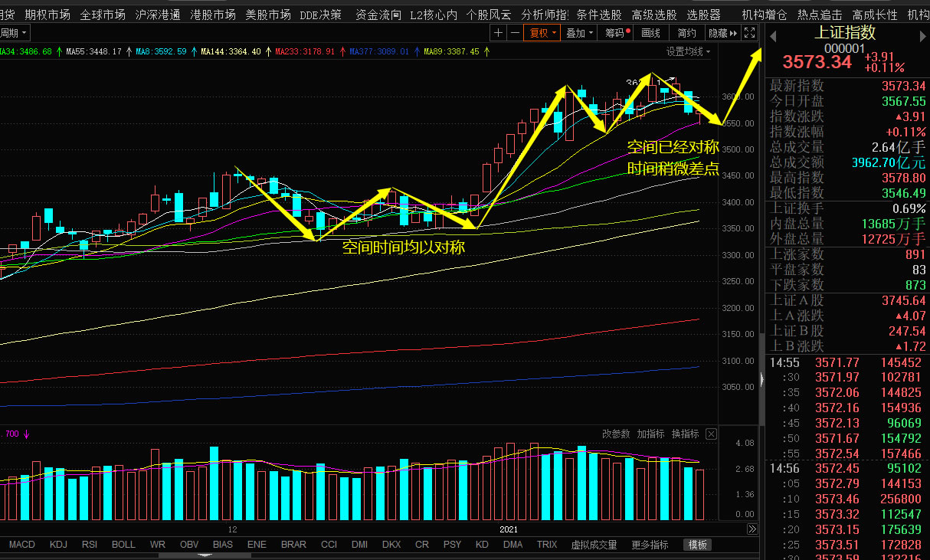Screen dimensions: 930x560
Task: Click the 模板 template button
Action: point(698,545)
